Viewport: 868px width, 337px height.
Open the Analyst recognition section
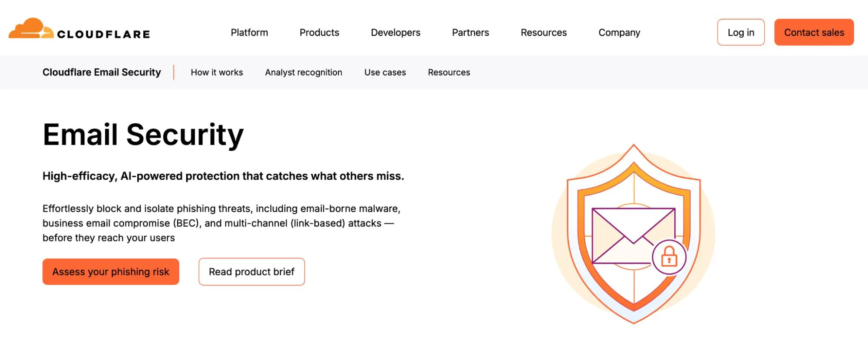pos(304,73)
